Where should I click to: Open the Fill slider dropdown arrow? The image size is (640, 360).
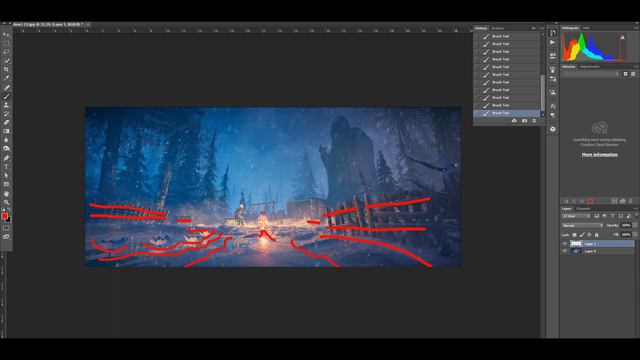point(636,235)
